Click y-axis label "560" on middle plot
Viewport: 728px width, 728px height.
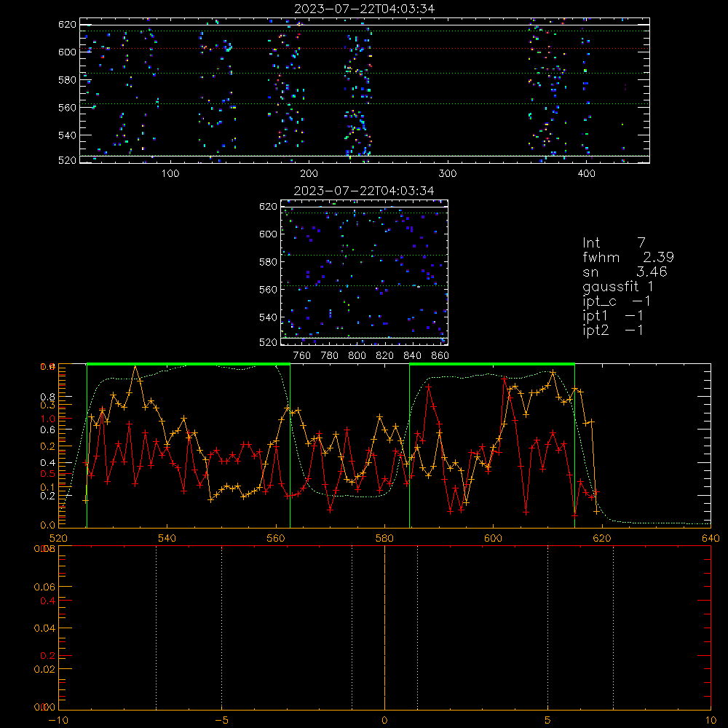tap(268, 290)
